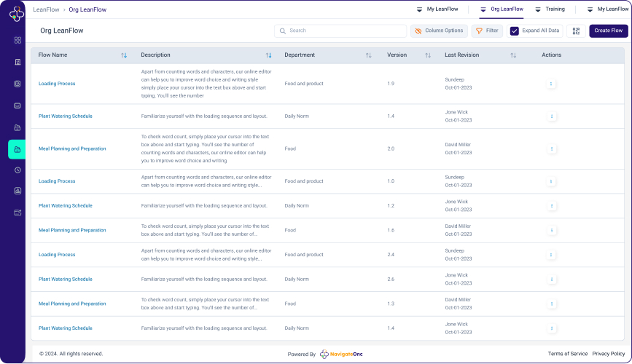Open the clock history icon in sidebar

click(x=17, y=170)
